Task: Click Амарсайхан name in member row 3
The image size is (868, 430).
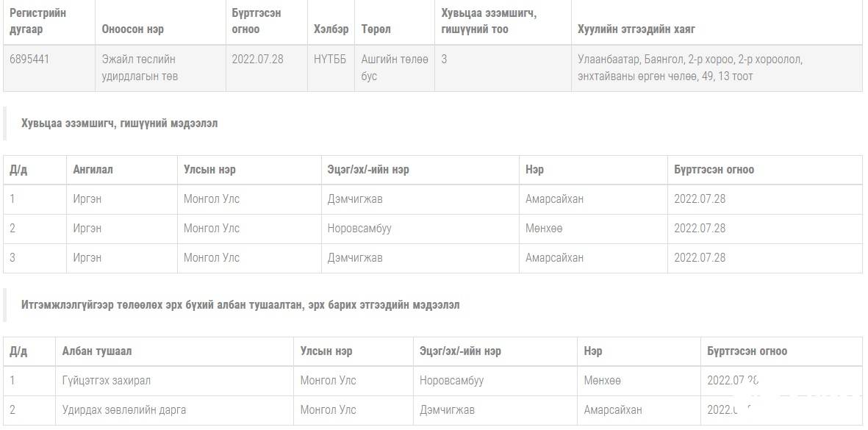Action: [x=555, y=257]
